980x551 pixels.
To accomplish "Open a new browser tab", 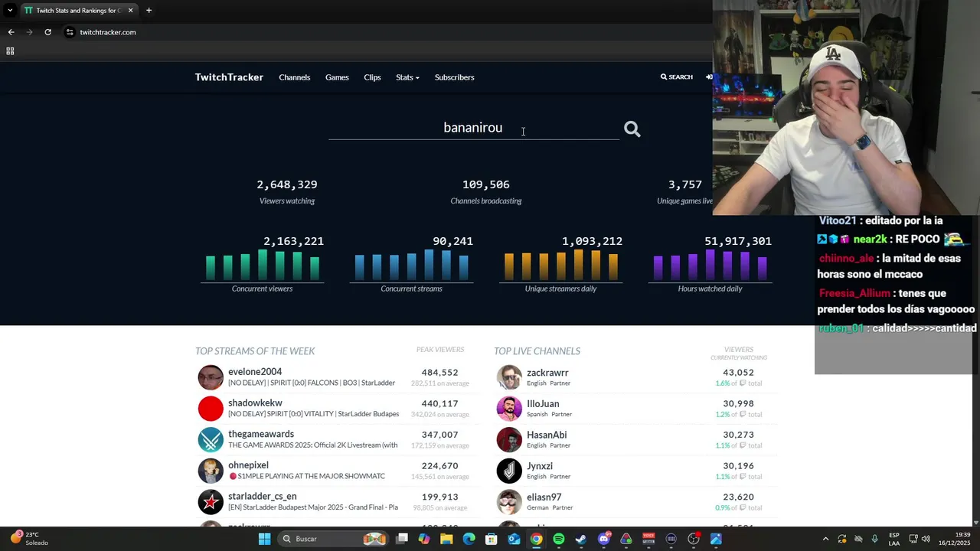I will [149, 11].
